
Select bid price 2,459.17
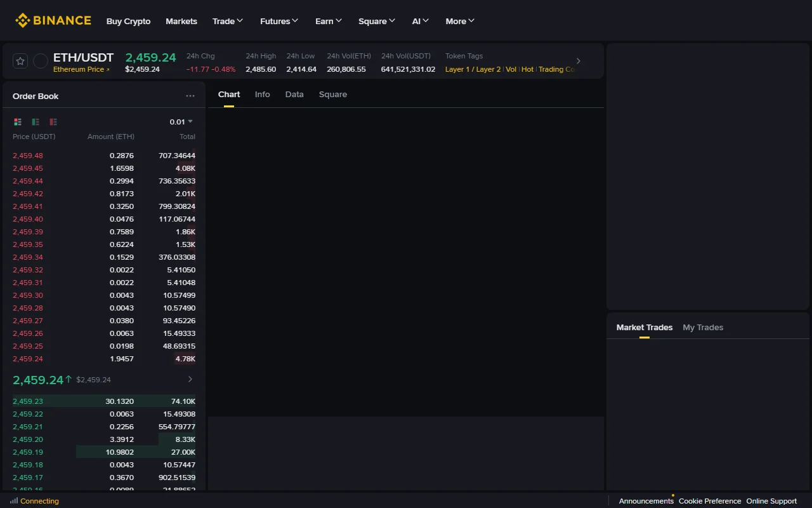click(x=28, y=478)
